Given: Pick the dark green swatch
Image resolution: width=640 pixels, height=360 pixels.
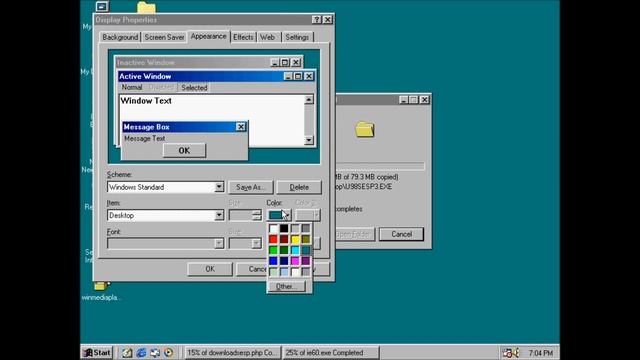Looking at the screenshot, I should coord(284,250).
